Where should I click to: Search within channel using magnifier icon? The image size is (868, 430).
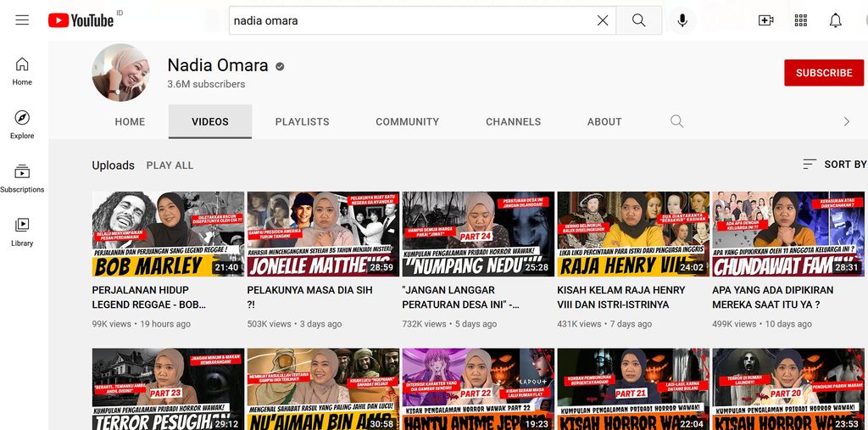tap(676, 121)
